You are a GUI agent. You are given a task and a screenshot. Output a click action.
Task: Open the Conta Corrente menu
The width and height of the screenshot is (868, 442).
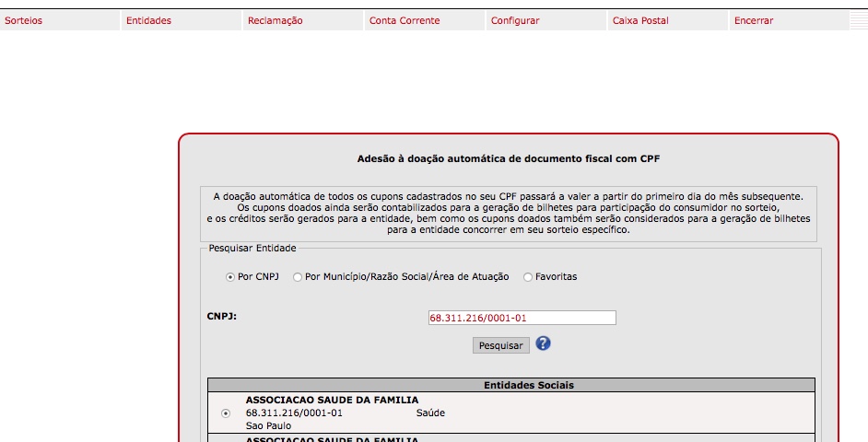click(405, 20)
